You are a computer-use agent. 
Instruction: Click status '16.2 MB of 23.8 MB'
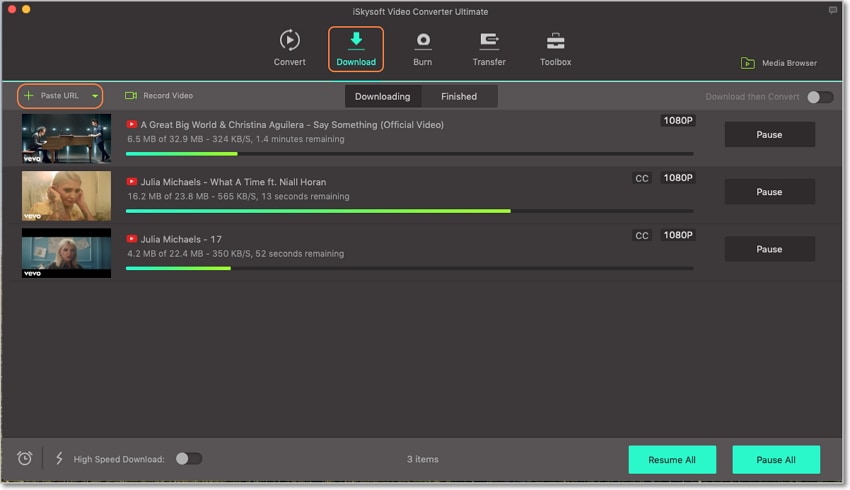pos(239,196)
